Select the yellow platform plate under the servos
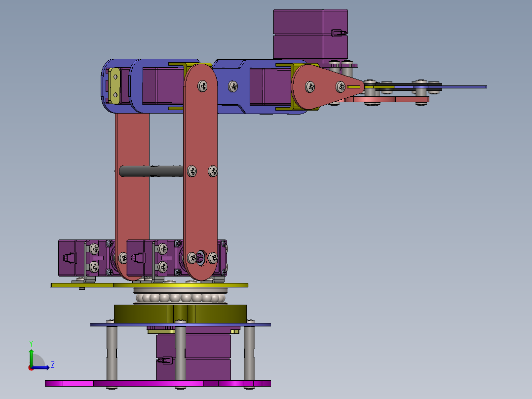Image resolution: width=532 pixels, height=399 pixels. pyautogui.click(x=149, y=285)
